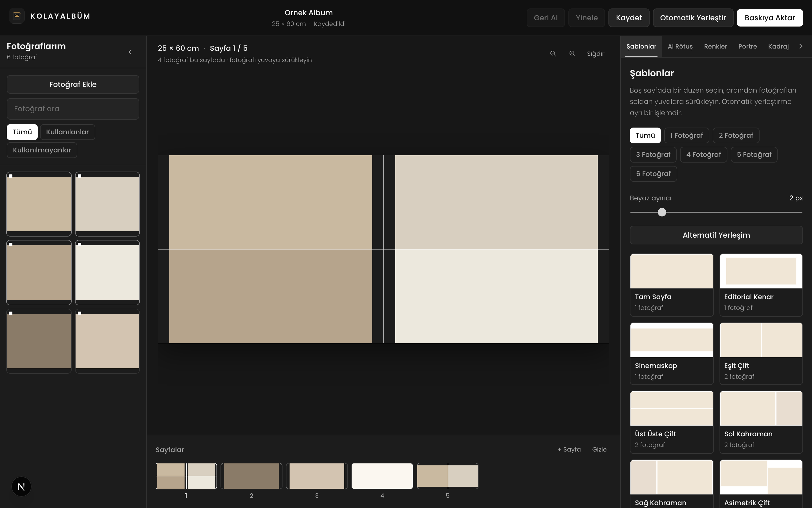
Task: Select the Tümü photo filter
Action: pyautogui.click(x=22, y=132)
